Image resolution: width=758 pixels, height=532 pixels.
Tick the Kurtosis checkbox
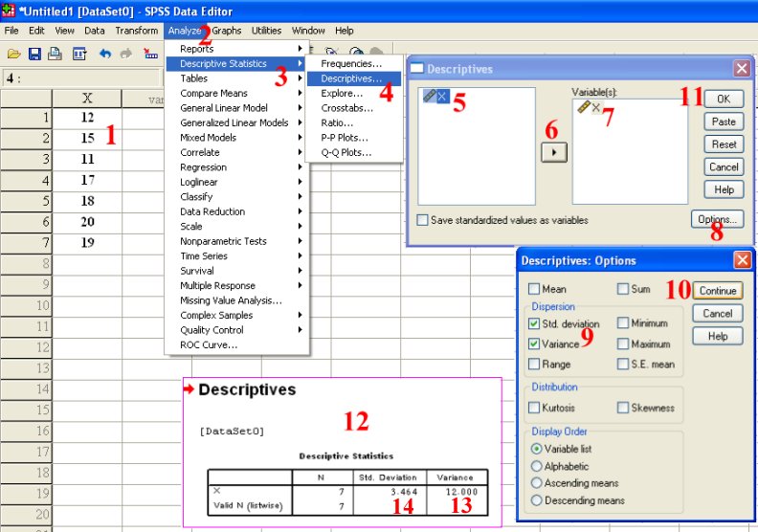(x=534, y=408)
